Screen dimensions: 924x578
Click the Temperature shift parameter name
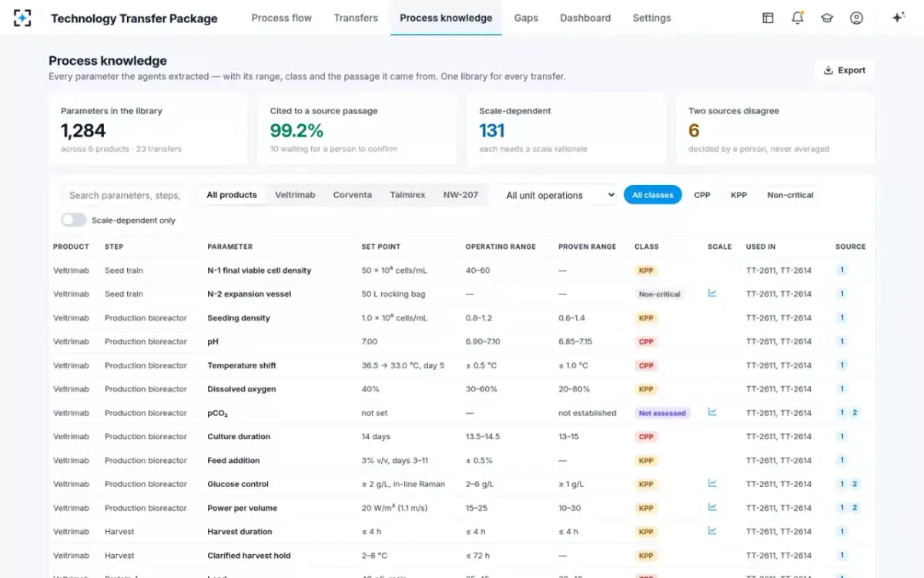(x=242, y=365)
